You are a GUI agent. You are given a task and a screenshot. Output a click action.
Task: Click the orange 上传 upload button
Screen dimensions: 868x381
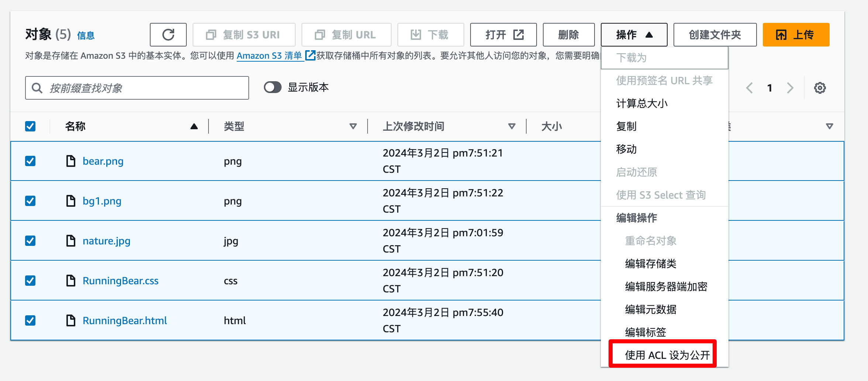(x=796, y=35)
